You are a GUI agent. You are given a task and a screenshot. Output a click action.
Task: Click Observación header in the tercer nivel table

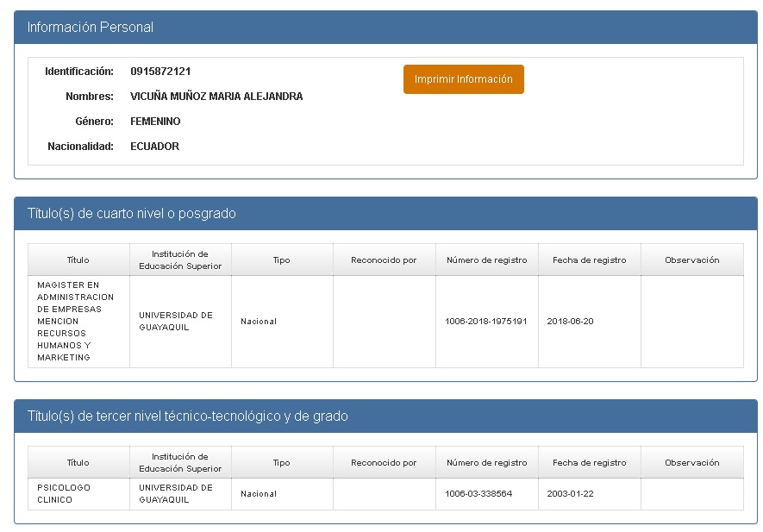point(691,463)
